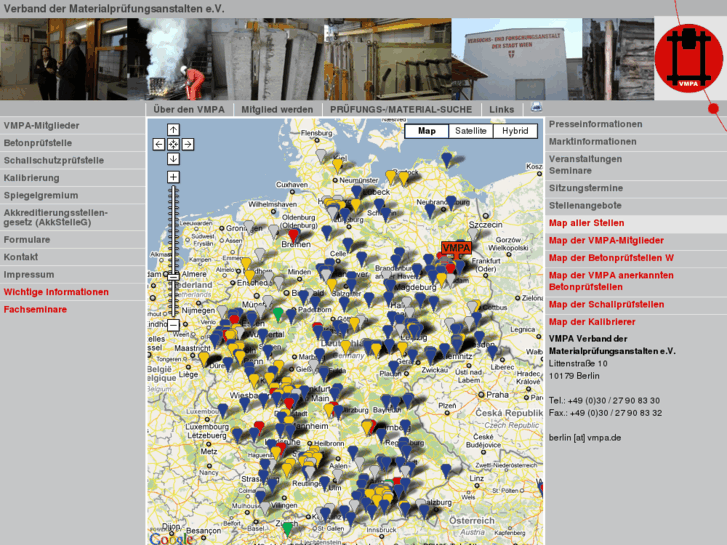Pan the map left with the arrow
This screenshot has height=545, width=727.
coord(159,144)
